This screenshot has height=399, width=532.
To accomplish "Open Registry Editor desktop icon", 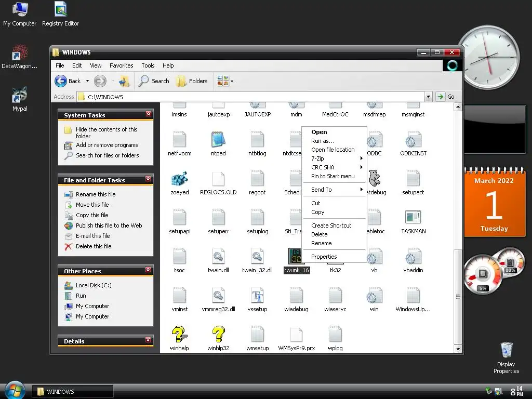I will coord(60,14).
